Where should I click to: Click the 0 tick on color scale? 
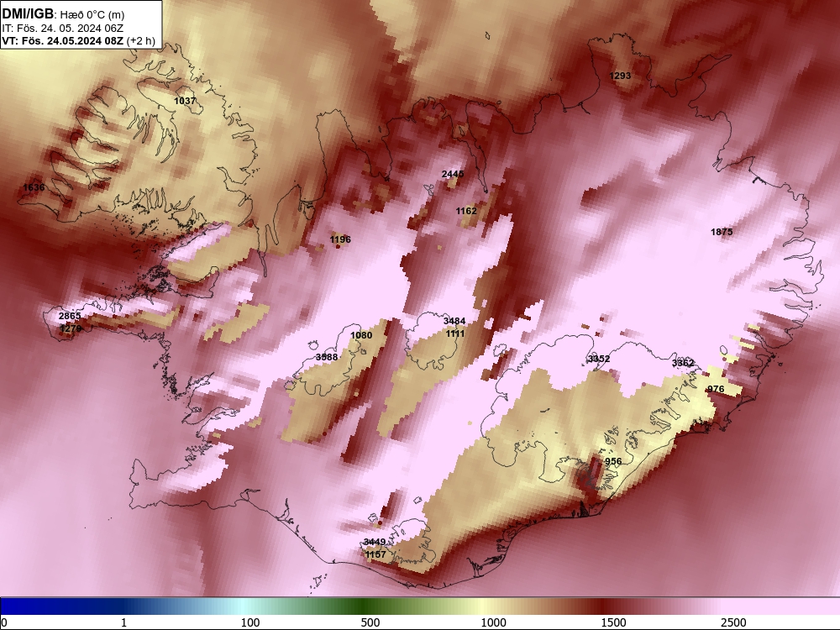[x=4, y=622]
